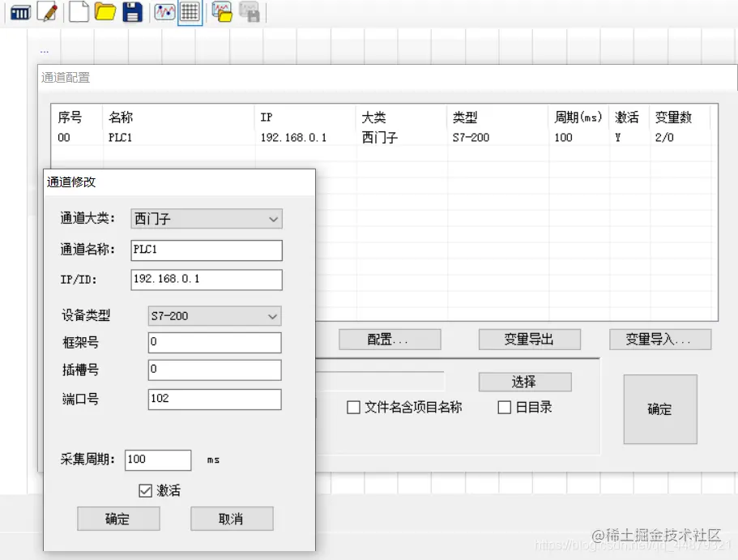
Task: Toggle the 激活 checkbox in the dialog
Action: [145, 490]
